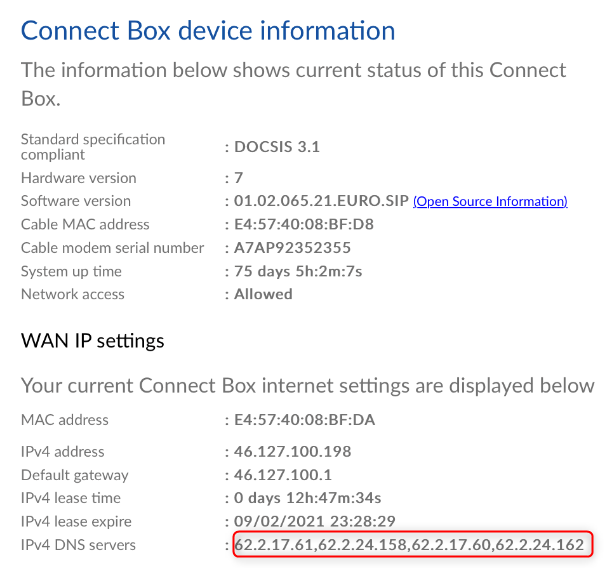This screenshot has height=568, width=612.
Task: Click the lease expire date 09/02/2021
Action: [274, 521]
